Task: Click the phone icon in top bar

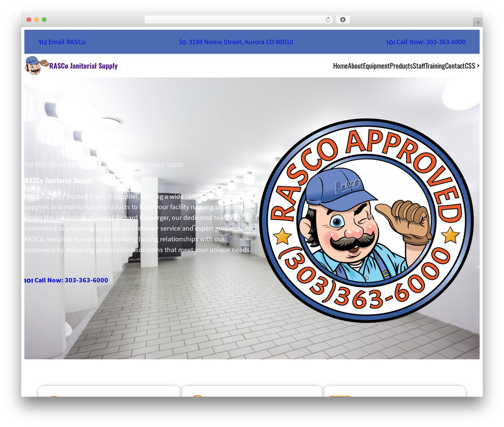Action: pyautogui.click(x=391, y=42)
